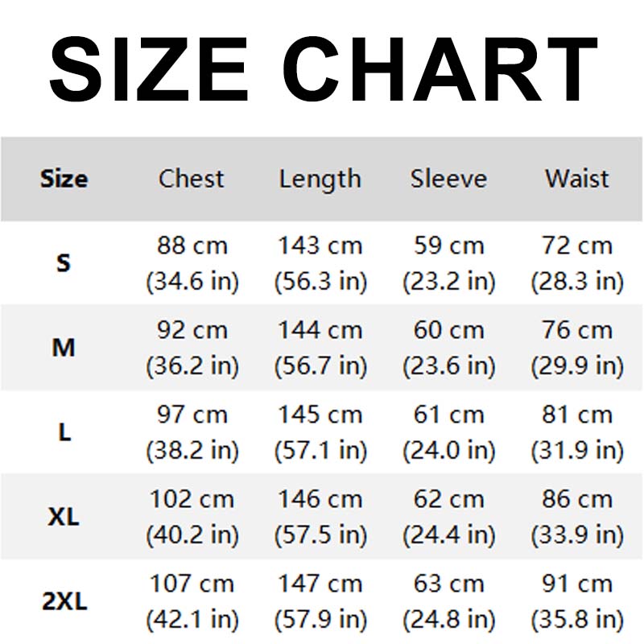
Task: Select the 147 cm length value
Action: pyautogui.click(x=320, y=584)
